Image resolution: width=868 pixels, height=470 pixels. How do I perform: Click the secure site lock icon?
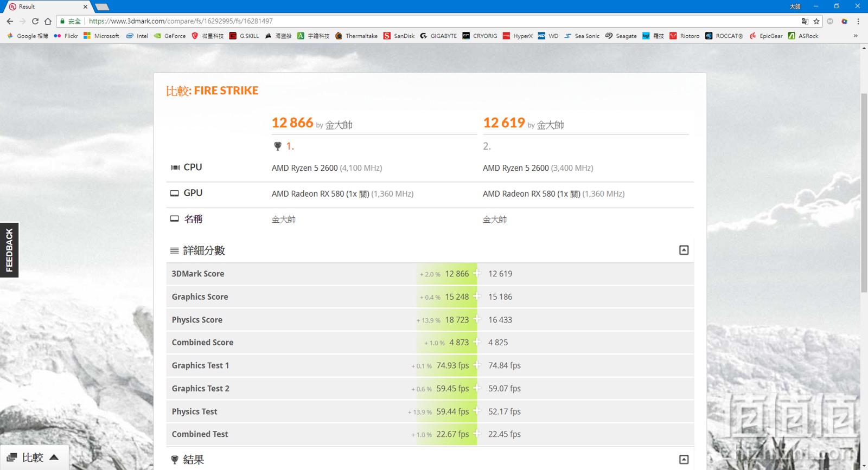coord(62,21)
